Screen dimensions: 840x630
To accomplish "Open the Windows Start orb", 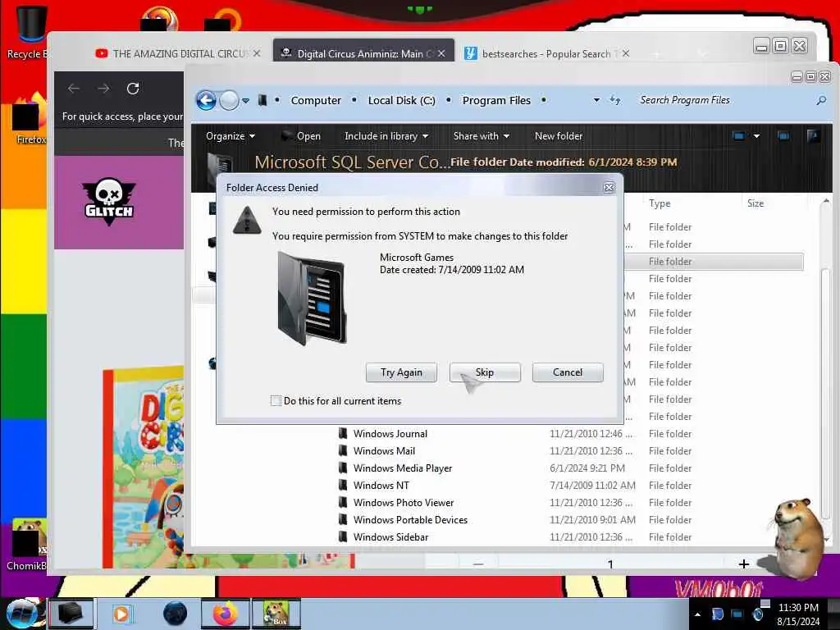I will [x=21, y=614].
